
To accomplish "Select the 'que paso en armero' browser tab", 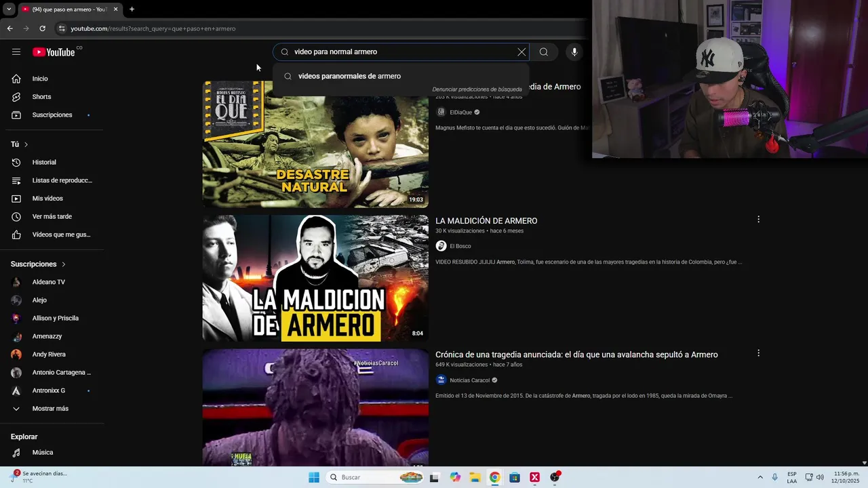I will (x=70, y=9).
